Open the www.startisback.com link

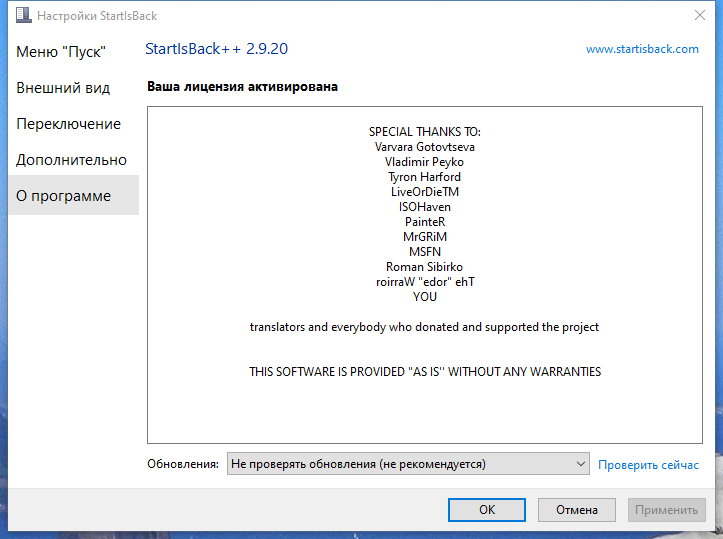click(x=642, y=49)
